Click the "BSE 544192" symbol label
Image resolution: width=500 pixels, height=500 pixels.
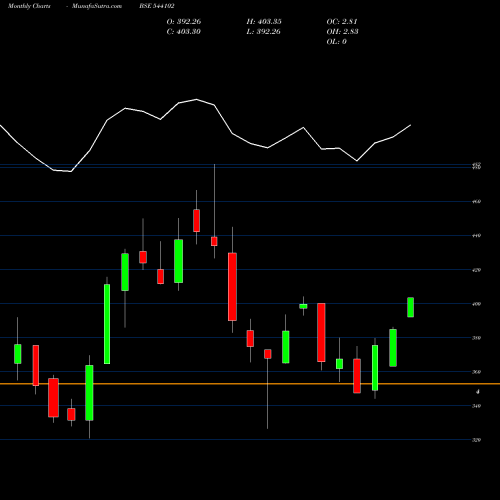pos(157,6)
